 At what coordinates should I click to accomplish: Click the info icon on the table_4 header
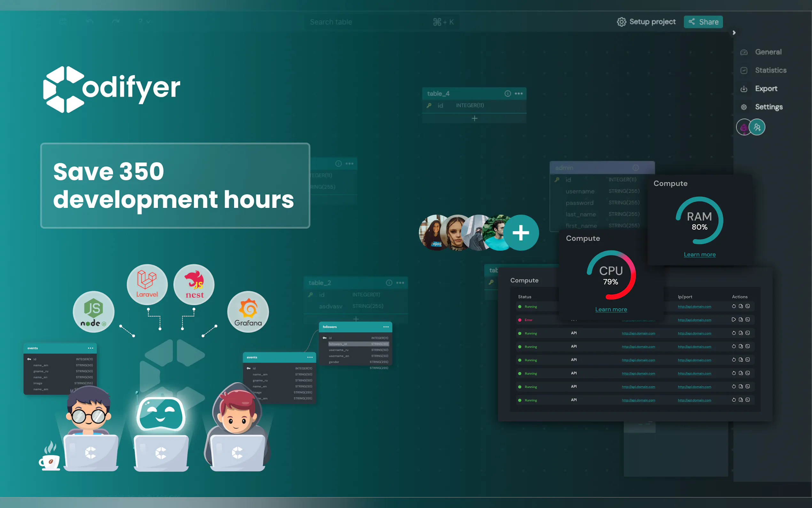point(508,94)
